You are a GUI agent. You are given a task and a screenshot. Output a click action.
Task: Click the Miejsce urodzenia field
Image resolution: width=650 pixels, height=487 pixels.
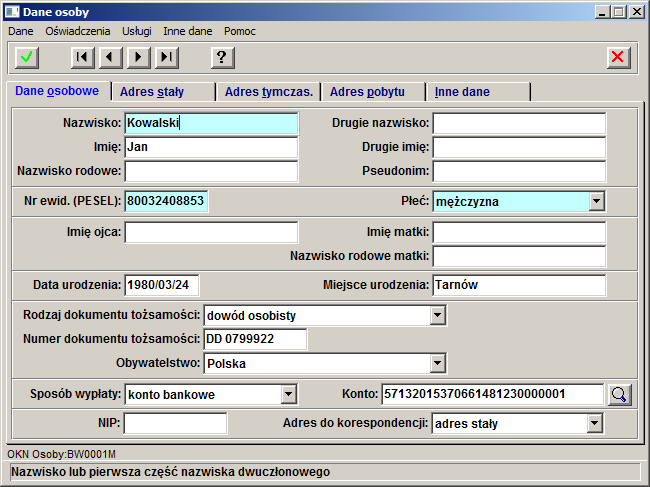[x=519, y=285]
